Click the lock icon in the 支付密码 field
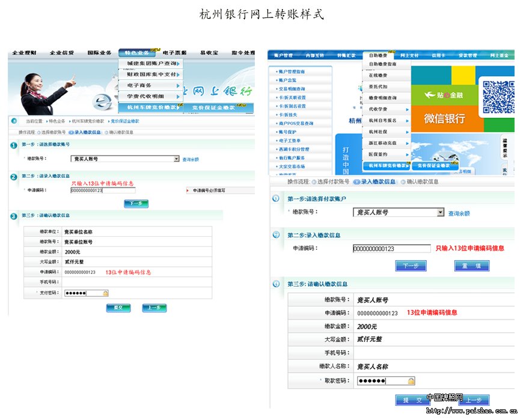 tap(105, 293)
